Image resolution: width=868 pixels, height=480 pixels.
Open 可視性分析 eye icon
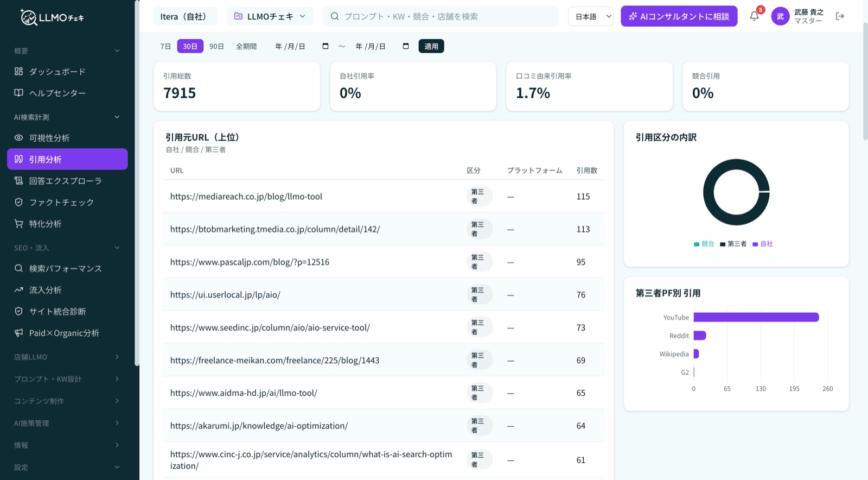18,138
